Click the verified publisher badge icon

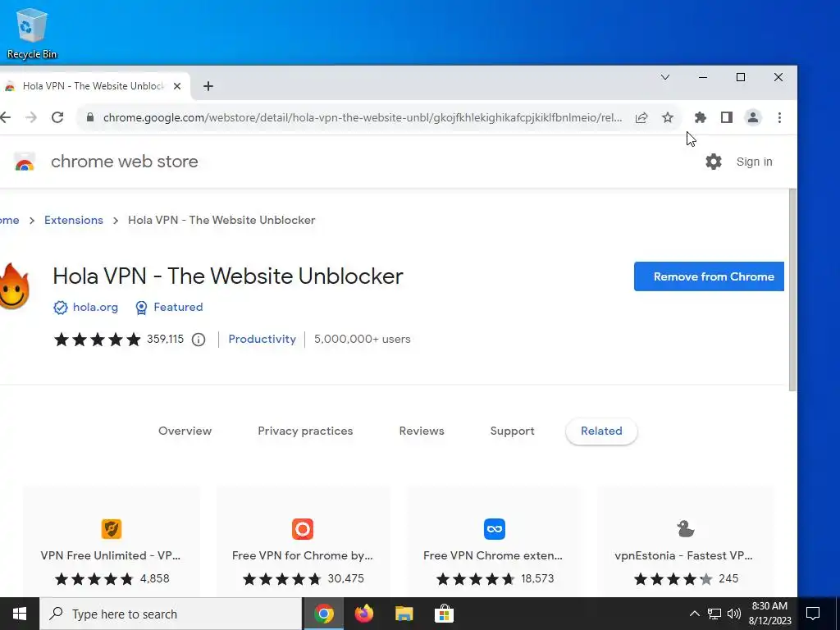tap(61, 307)
